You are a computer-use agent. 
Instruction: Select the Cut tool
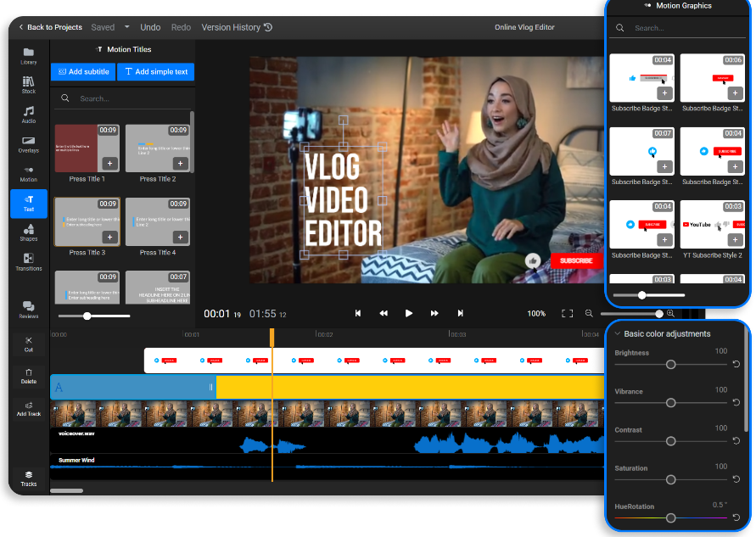(x=29, y=344)
